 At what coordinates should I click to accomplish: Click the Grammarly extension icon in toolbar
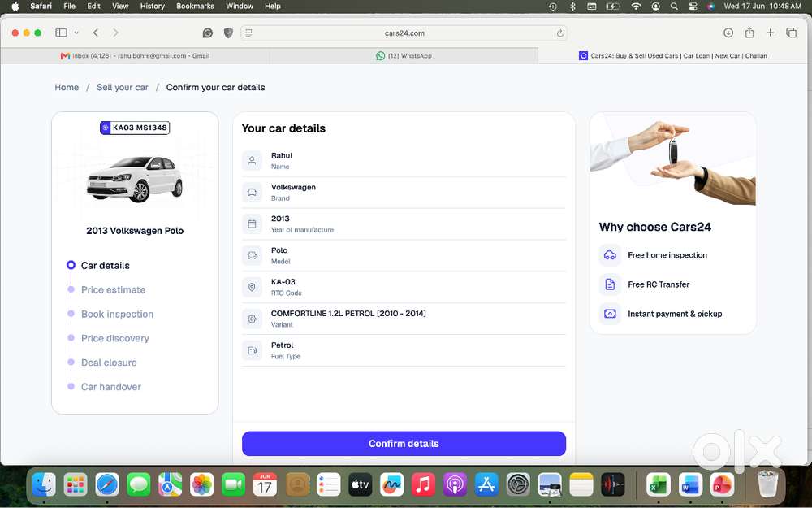click(208, 33)
